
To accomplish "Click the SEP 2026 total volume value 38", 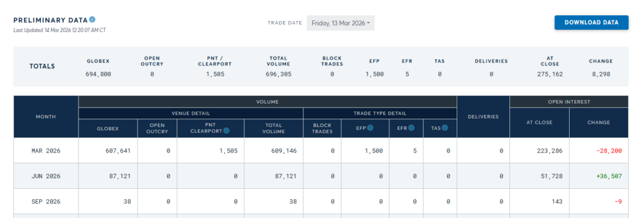I will [x=293, y=202].
